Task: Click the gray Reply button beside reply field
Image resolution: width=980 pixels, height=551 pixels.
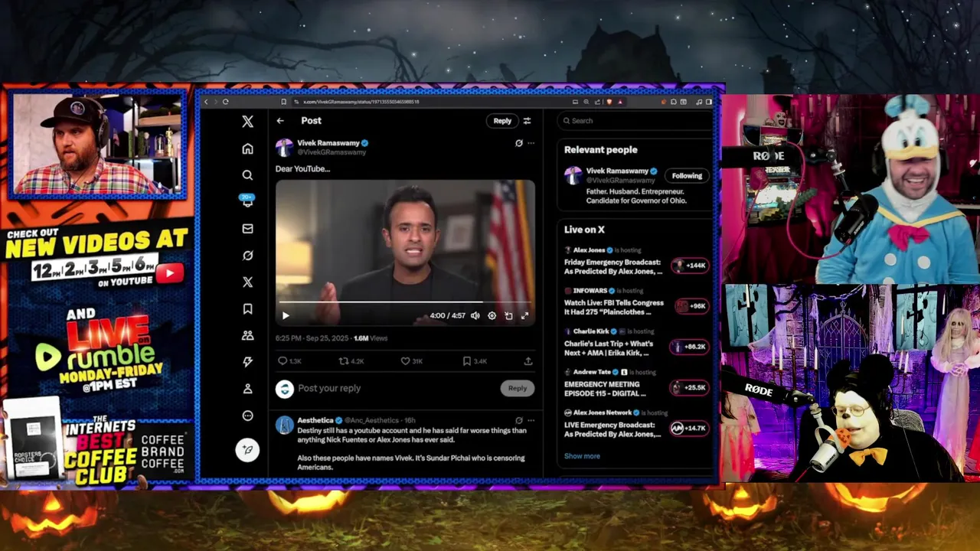Action: [x=518, y=388]
